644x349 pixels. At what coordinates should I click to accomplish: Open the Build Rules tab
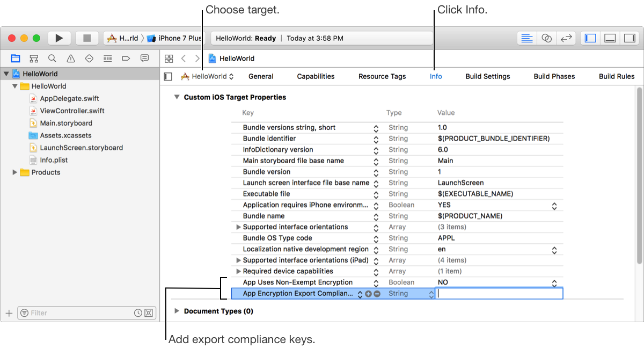pos(617,76)
